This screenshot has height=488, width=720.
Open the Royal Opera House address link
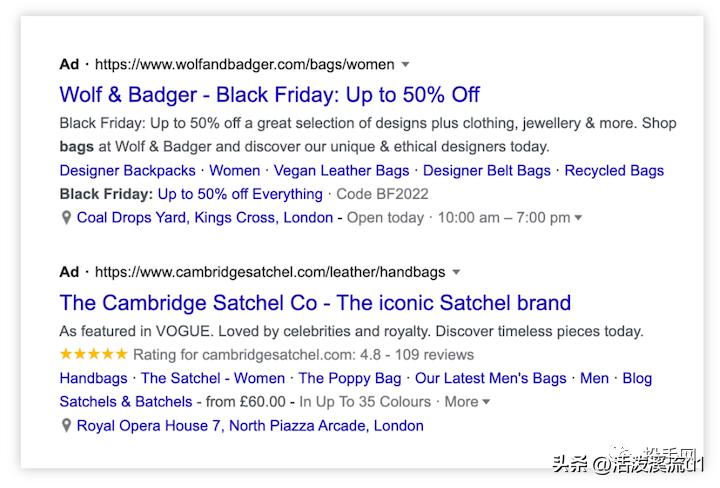(x=250, y=425)
